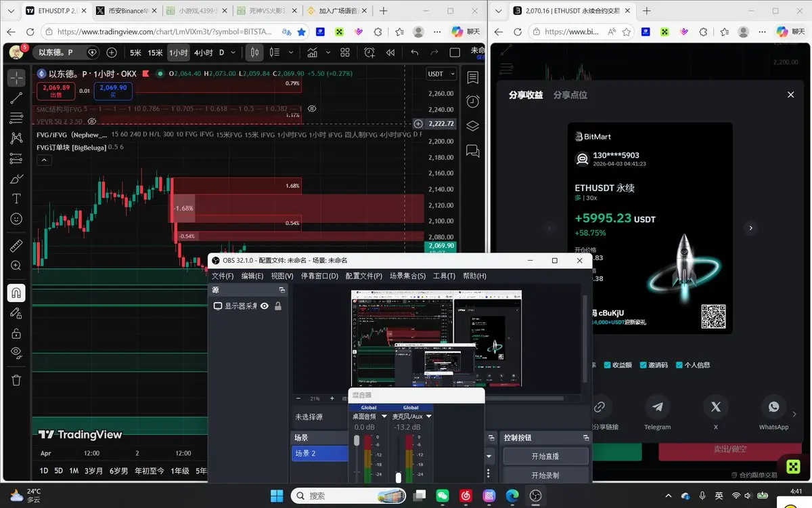The image size is (812, 508).
Task: Open the chart patterns tool group
Action: (x=16, y=138)
